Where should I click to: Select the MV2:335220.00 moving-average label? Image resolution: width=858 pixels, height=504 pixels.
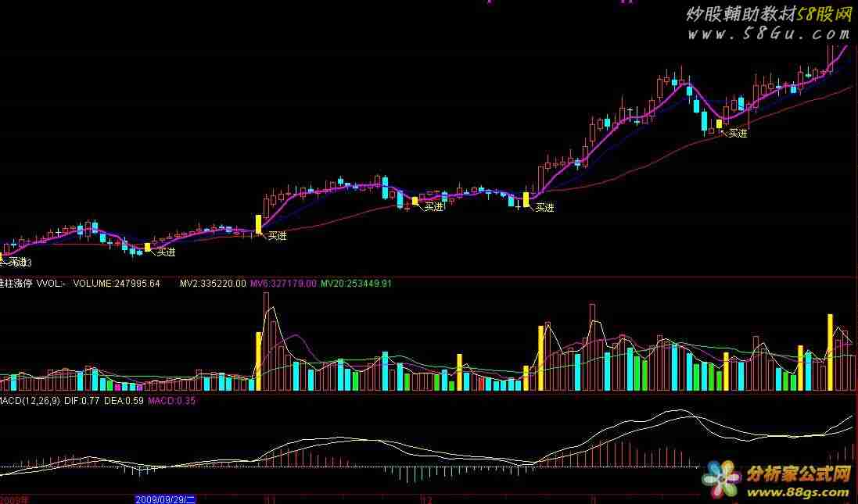click(213, 283)
